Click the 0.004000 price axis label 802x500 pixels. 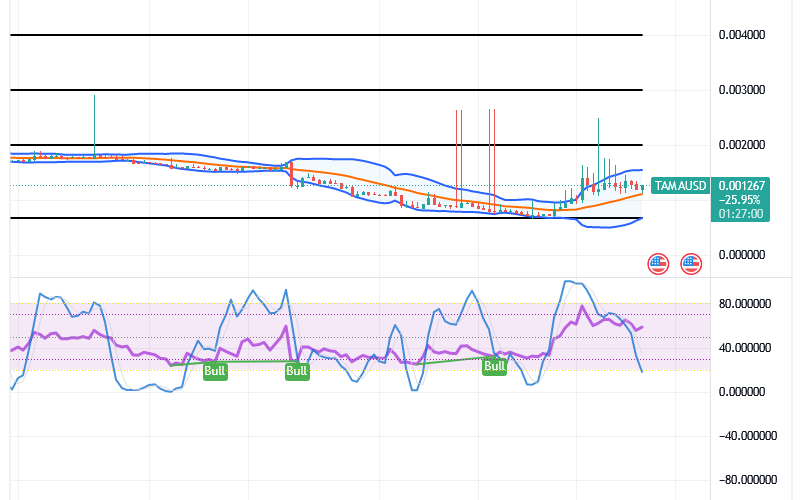tap(742, 35)
